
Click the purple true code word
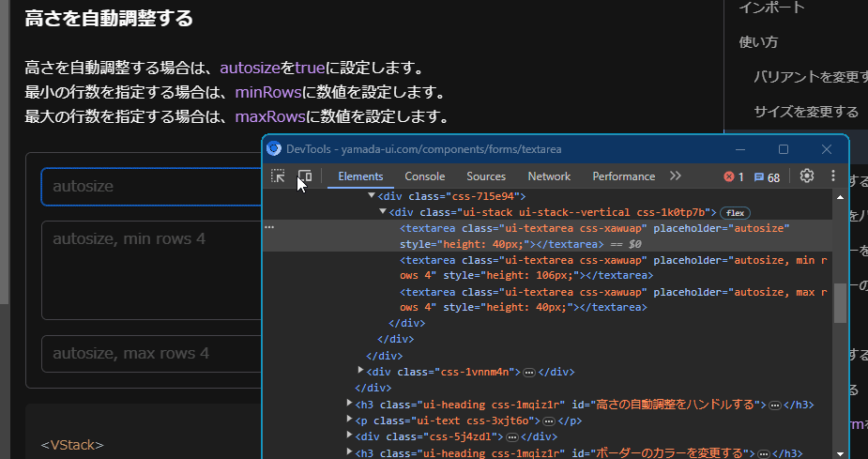tap(310, 69)
